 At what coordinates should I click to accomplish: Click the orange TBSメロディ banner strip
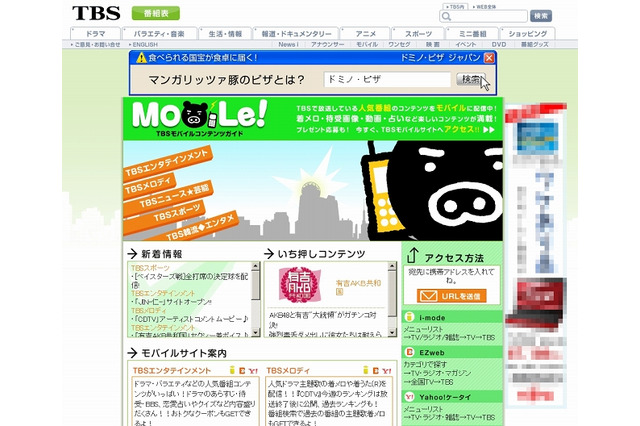pyautogui.click(x=148, y=185)
